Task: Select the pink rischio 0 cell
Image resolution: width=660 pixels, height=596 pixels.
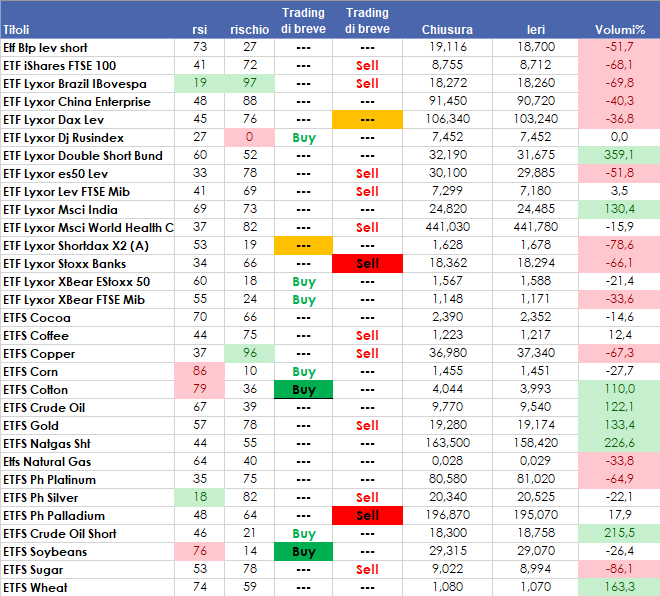Action: click(x=250, y=137)
